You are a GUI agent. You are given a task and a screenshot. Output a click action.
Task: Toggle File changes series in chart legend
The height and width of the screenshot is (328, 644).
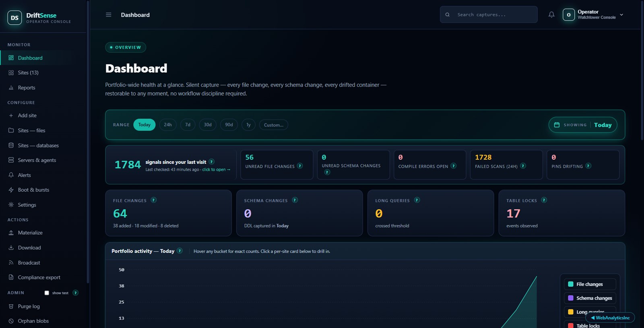[x=590, y=284]
